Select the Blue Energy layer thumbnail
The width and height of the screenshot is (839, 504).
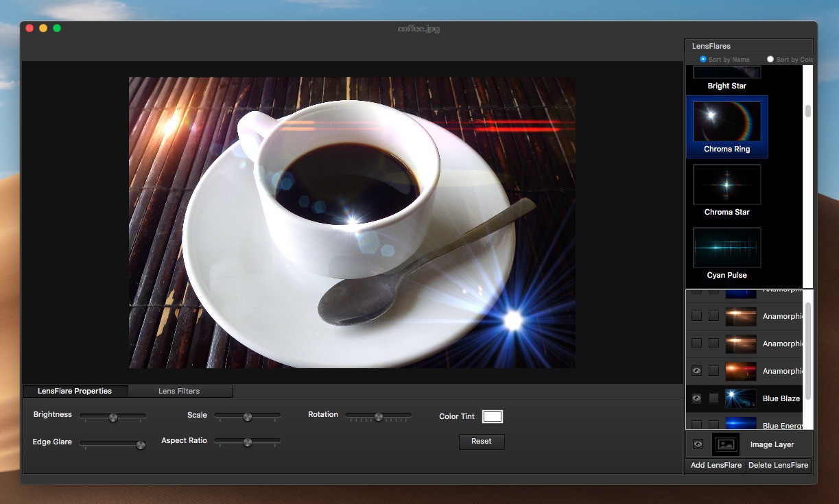(740, 424)
